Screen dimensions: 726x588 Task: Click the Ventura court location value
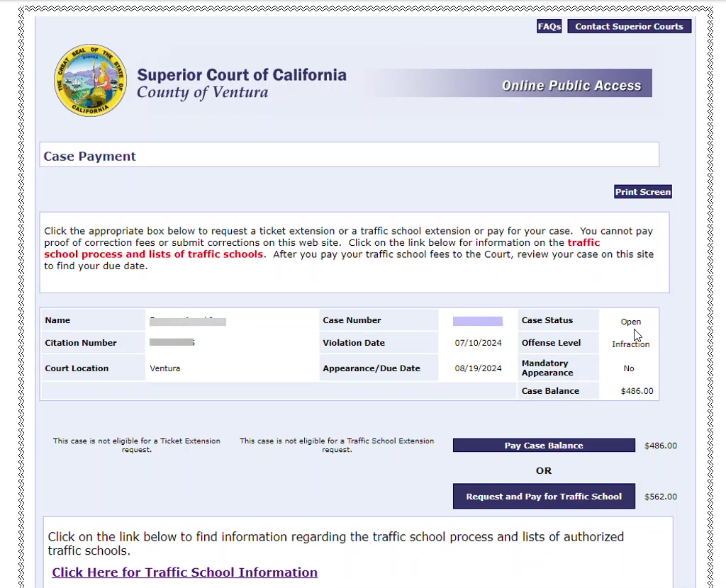pyautogui.click(x=164, y=368)
